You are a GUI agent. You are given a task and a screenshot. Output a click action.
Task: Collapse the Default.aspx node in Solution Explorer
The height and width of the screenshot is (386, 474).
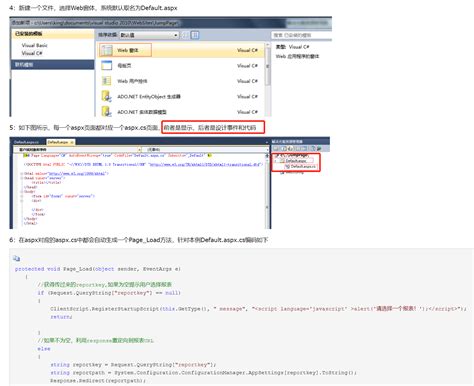click(x=276, y=161)
